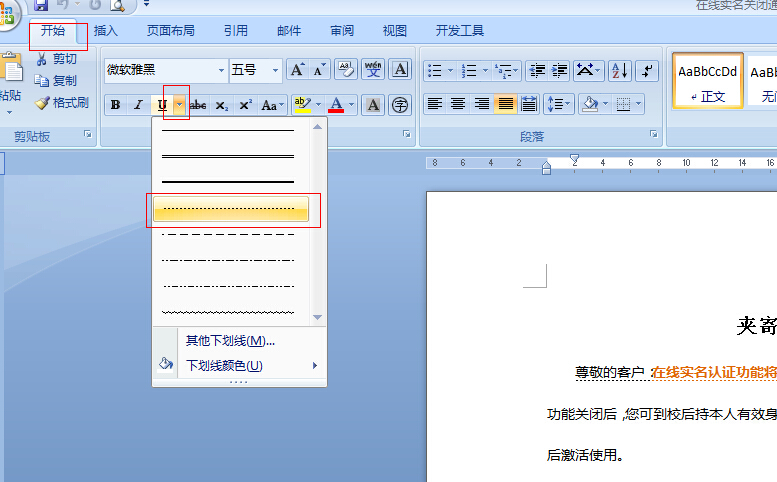Align text right
Image resolution: width=777 pixels, height=482 pixels.
482,104
